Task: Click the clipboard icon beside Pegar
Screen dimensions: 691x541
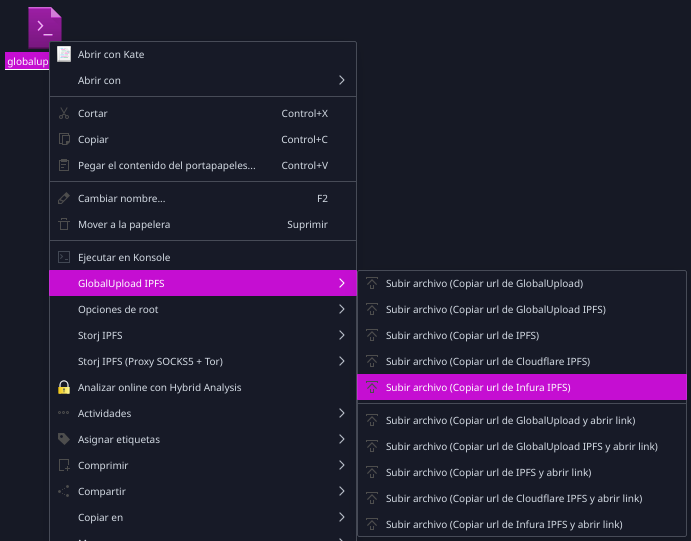Action: (x=64, y=165)
